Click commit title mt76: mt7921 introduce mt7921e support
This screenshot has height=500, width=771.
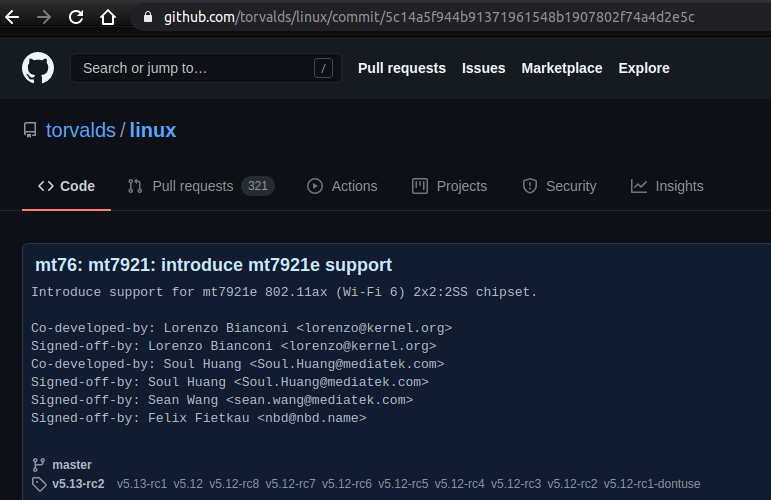(213, 265)
